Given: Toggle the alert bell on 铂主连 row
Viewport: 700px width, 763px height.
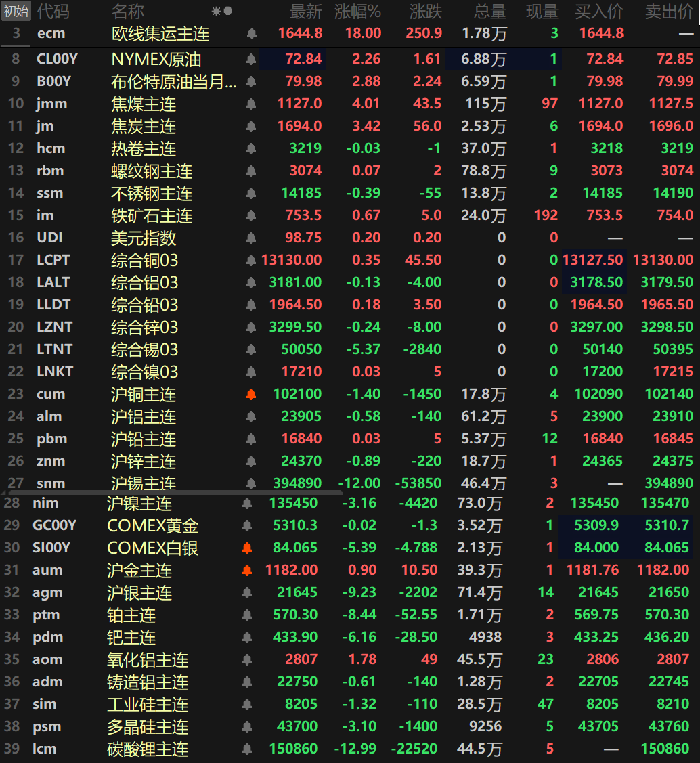Looking at the screenshot, I should 247,615.
